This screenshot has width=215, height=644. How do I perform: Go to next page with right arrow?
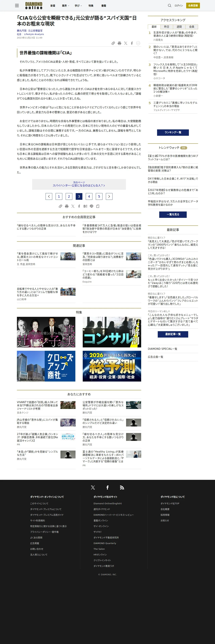109,196
